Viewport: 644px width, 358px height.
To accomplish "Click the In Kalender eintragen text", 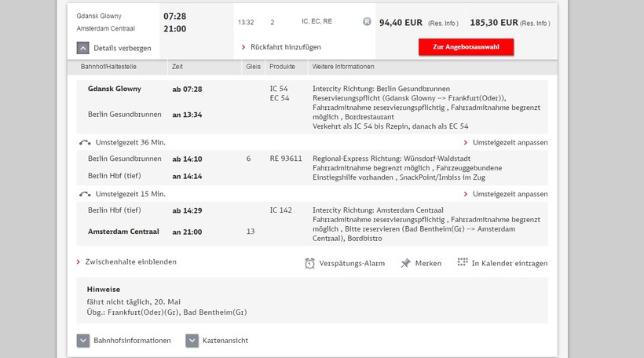I will tap(509, 263).
